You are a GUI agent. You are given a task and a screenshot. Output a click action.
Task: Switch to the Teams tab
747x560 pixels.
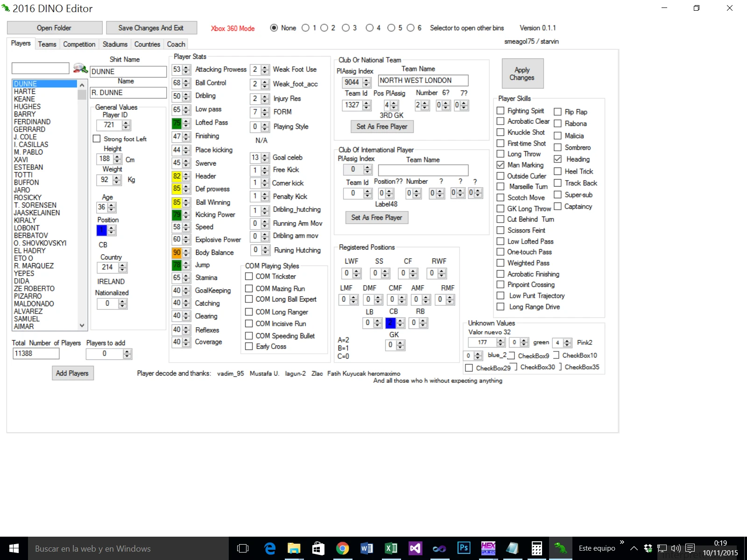[x=47, y=44]
